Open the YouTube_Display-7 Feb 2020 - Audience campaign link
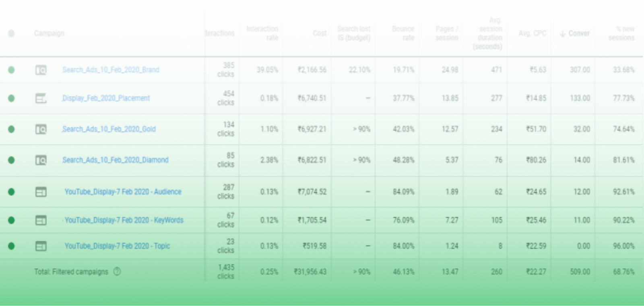The width and height of the screenshot is (644, 306). (123, 192)
